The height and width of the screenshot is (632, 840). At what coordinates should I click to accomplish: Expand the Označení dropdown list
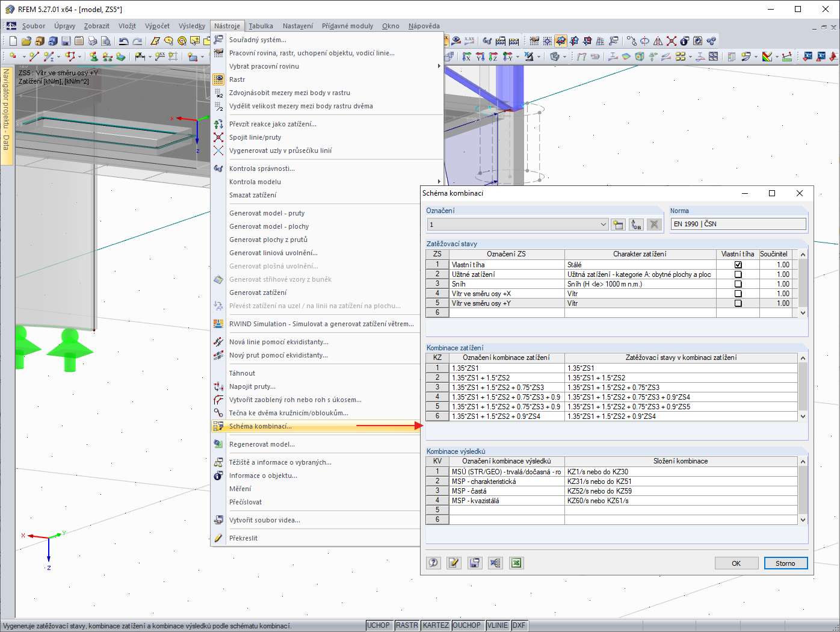pyautogui.click(x=603, y=225)
